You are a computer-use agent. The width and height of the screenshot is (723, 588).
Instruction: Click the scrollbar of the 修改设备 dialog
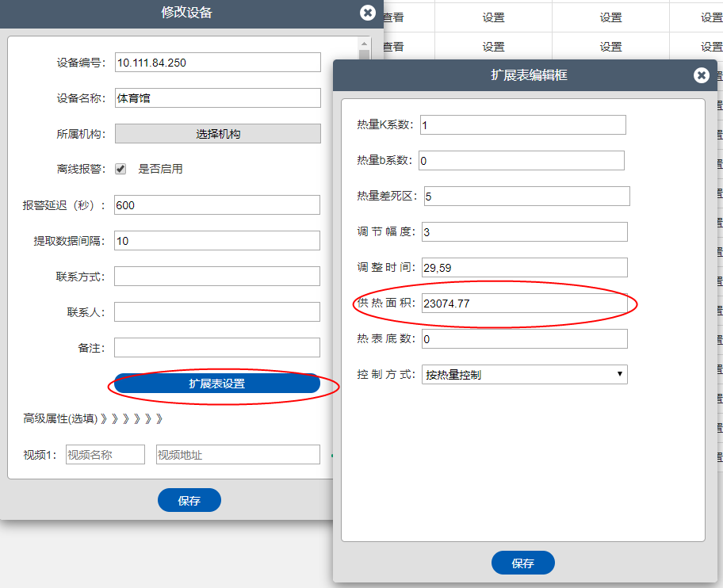click(364, 48)
